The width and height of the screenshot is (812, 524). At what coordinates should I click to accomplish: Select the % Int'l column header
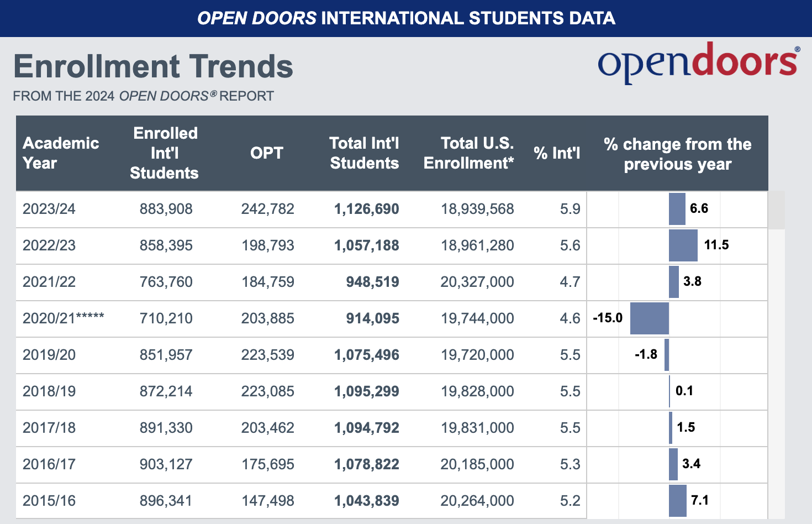[x=557, y=153]
